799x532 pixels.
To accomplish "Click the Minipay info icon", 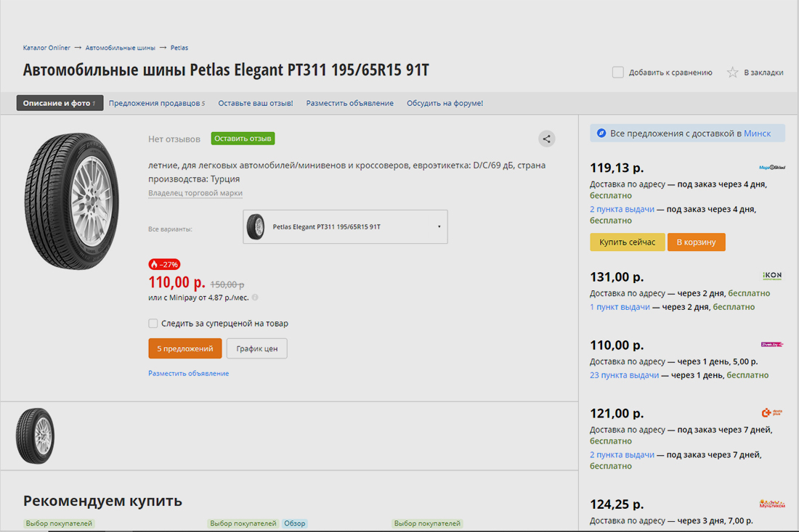I will click(x=255, y=298).
